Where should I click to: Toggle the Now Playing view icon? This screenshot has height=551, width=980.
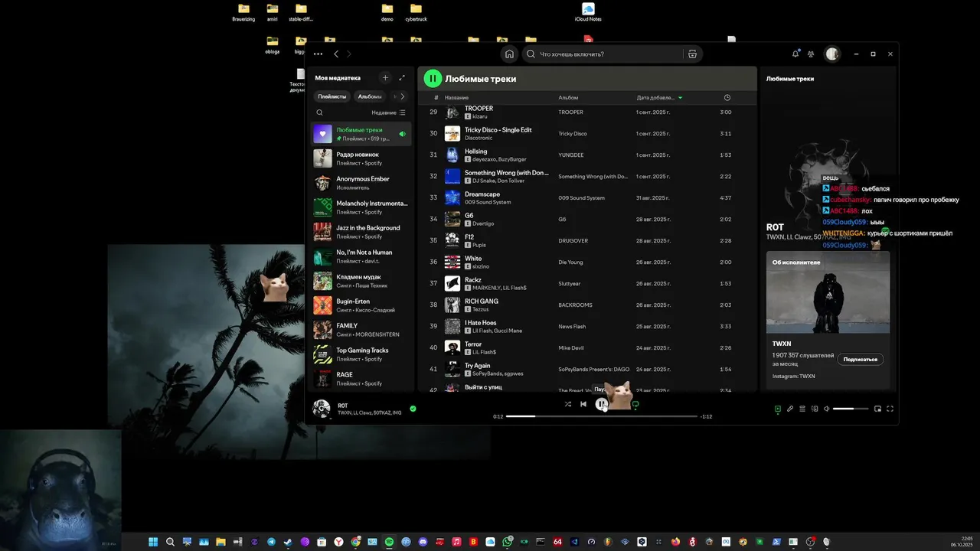click(778, 409)
